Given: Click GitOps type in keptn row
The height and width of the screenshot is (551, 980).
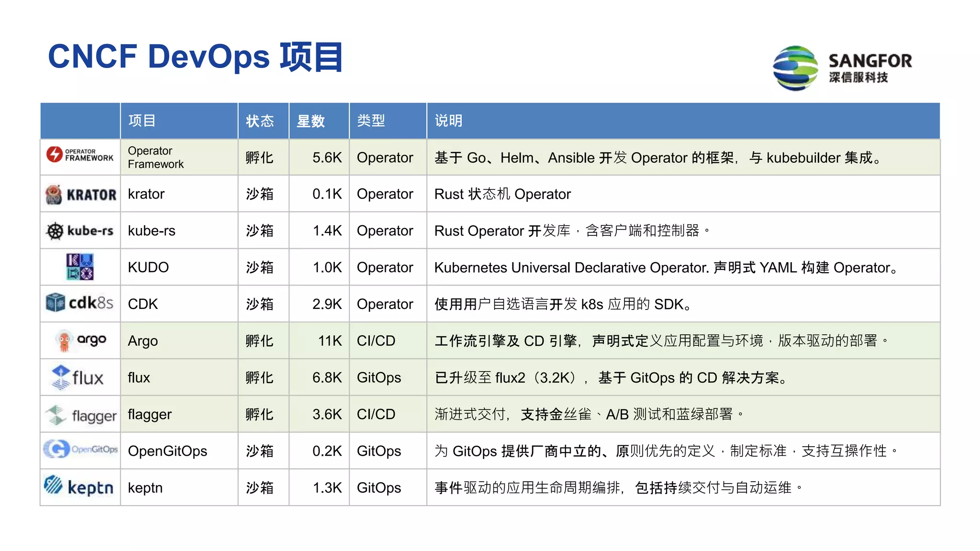Looking at the screenshot, I should [379, 488].
